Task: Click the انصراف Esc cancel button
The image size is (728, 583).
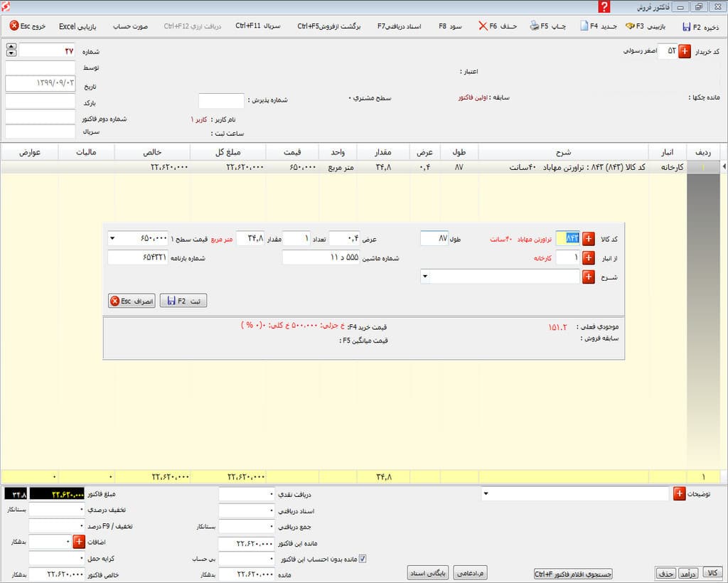Action: pos(132,301)
